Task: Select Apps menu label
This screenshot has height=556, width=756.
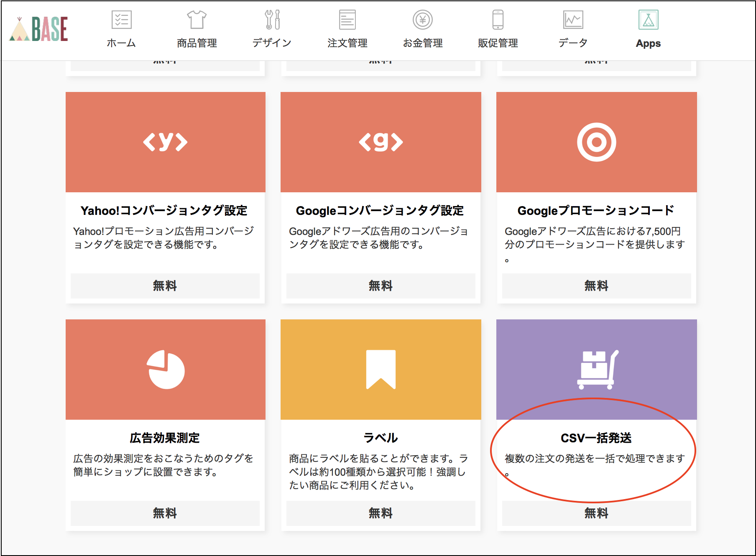Action: pyautogui.click(x=648, y=43)
